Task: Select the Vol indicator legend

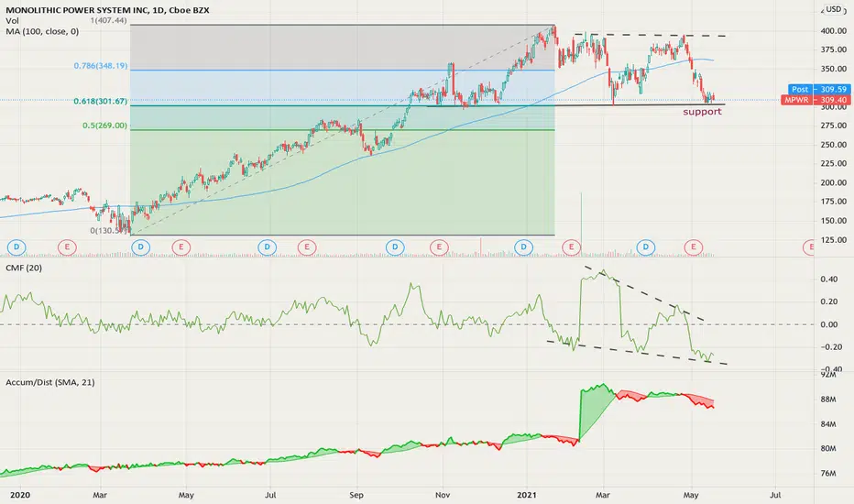Action: (x=12, y=21)
